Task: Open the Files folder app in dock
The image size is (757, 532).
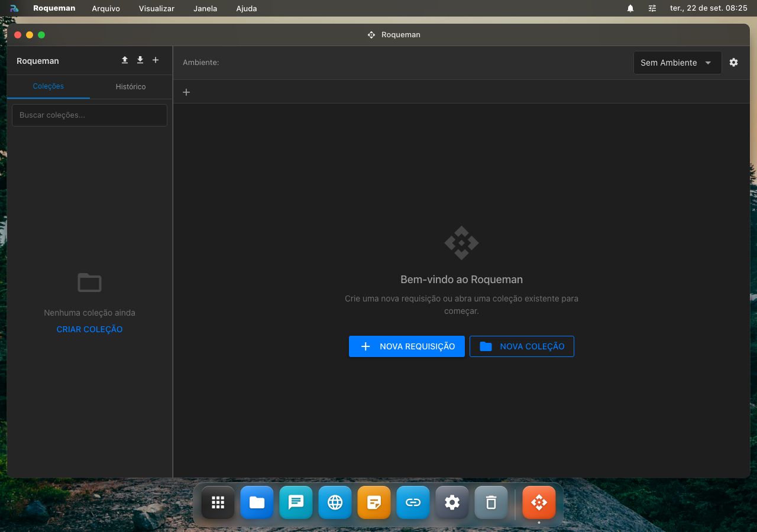Action: [257, 502]
